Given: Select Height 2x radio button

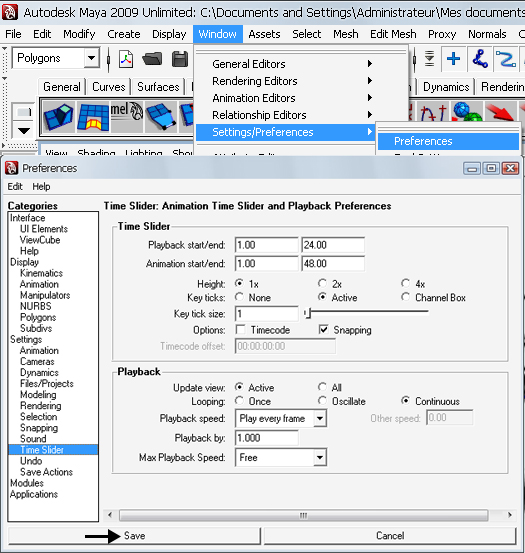Looking at the screenshot, I should [x=322, y=283].
